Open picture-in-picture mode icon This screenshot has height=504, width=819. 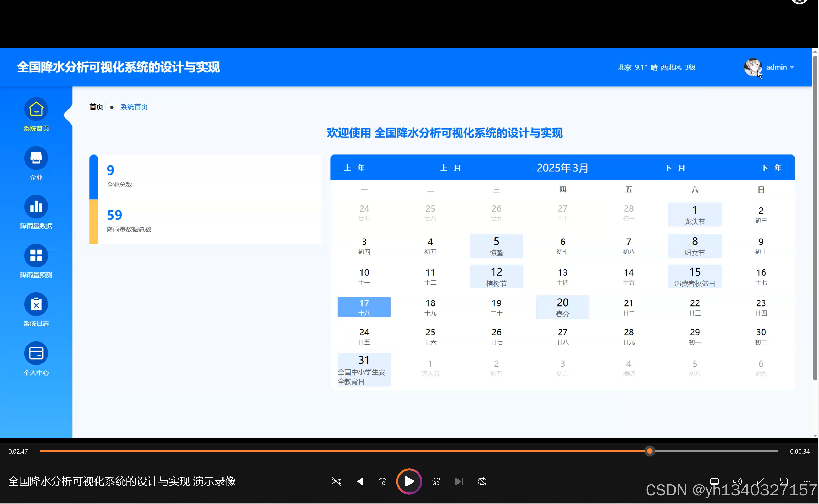click(x=783, y=481)
